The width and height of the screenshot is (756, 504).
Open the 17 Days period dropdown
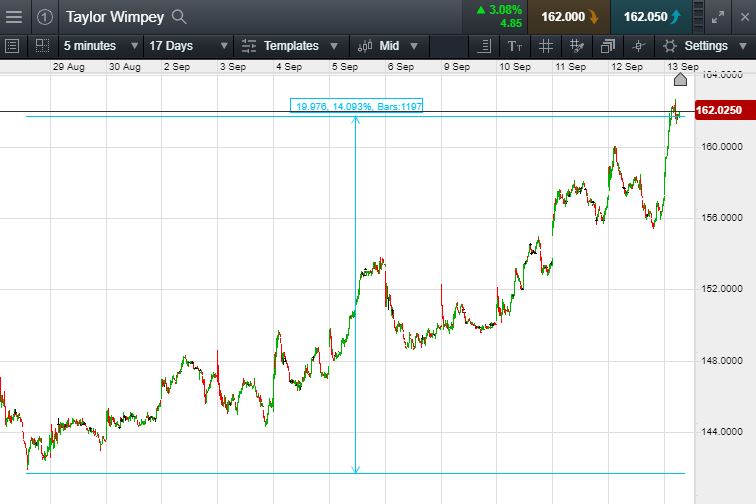[x=188, y=46]
